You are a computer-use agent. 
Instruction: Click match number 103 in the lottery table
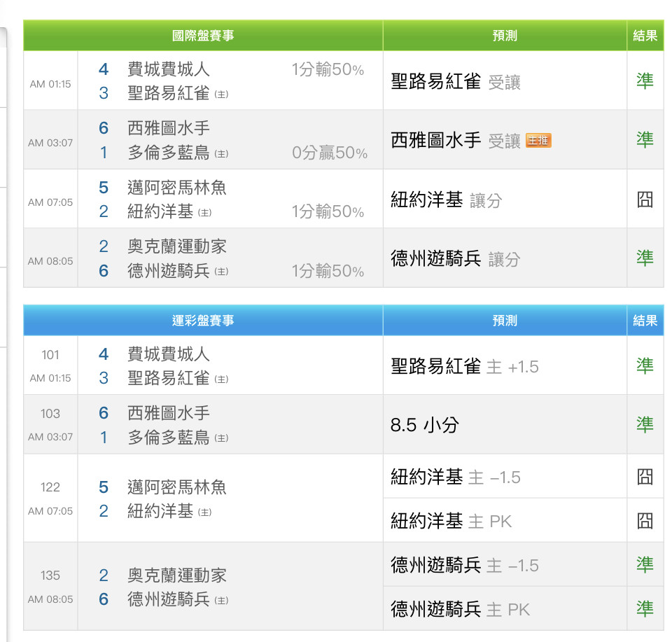coord(50,414)
